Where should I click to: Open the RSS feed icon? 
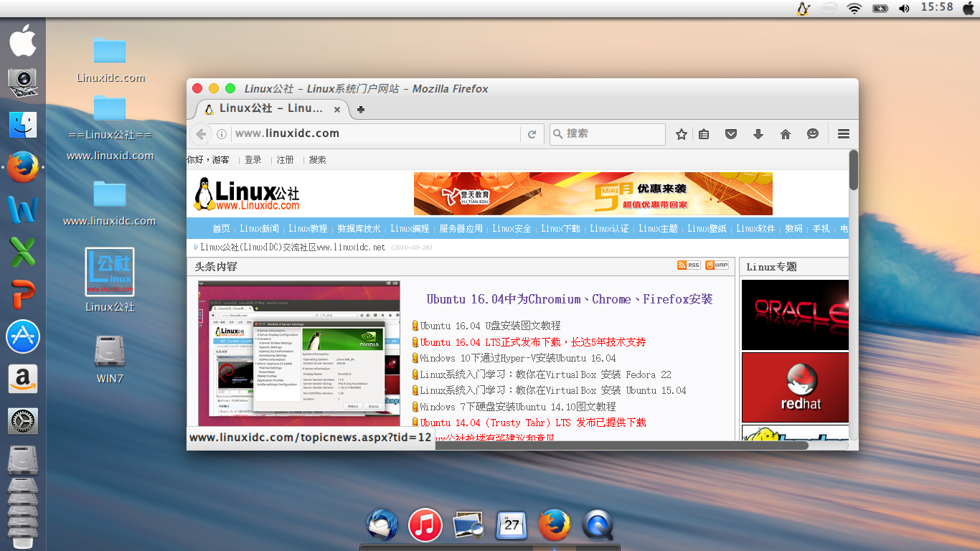[x=689, y=265]
